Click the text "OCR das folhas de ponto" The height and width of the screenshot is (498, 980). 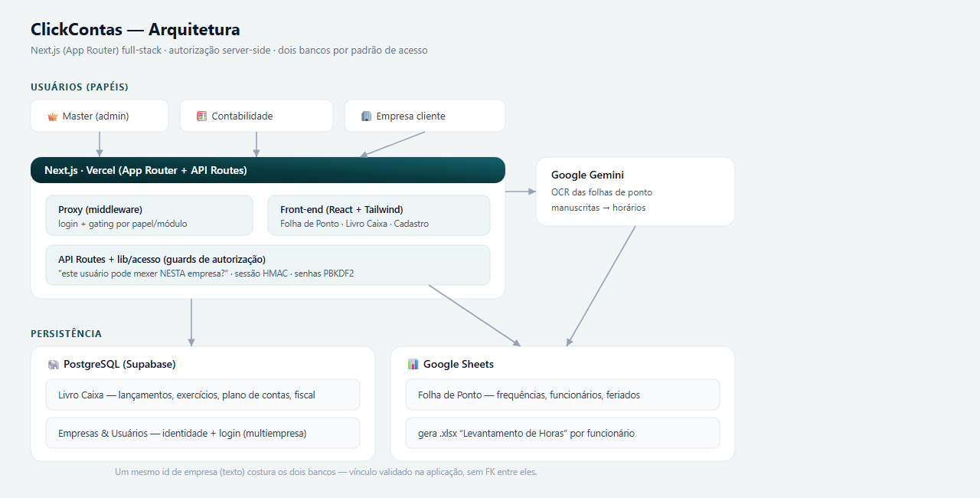[x=602, y=192]
